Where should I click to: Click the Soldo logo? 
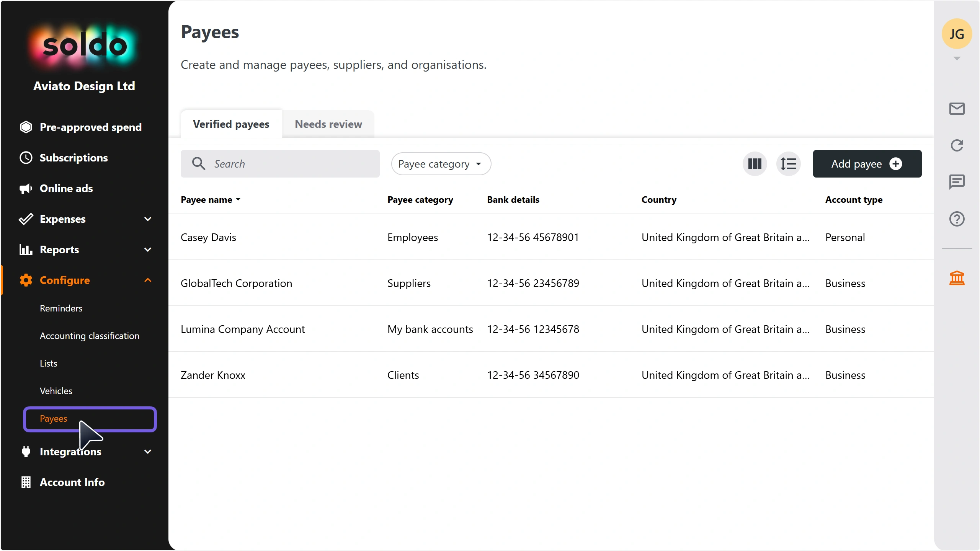click(84, 46)
